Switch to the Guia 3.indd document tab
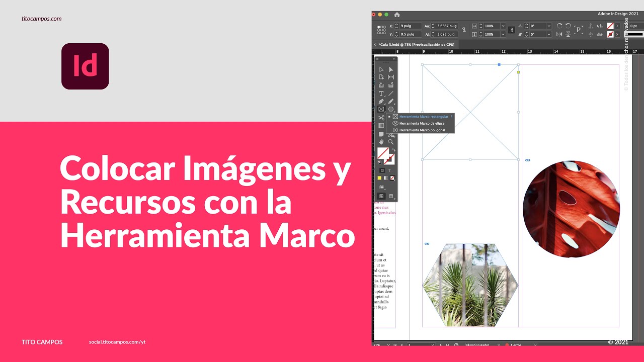 (x=417, y=45)
